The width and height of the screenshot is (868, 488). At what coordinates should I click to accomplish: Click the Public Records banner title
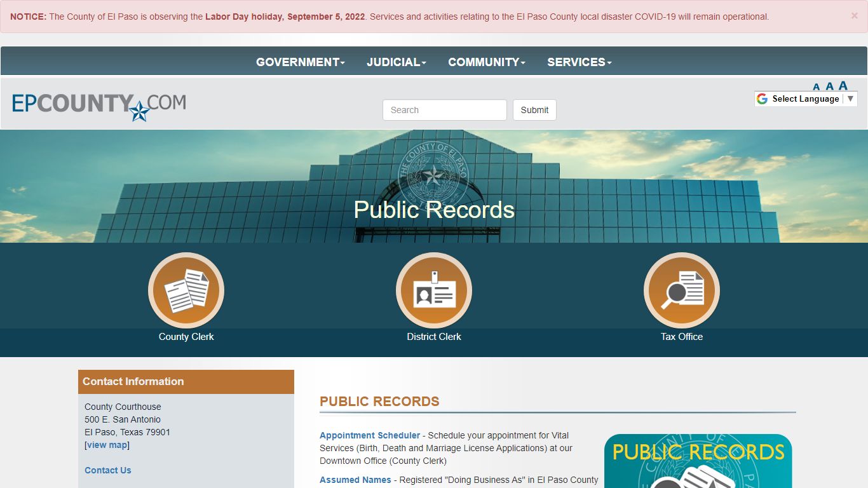434,210
